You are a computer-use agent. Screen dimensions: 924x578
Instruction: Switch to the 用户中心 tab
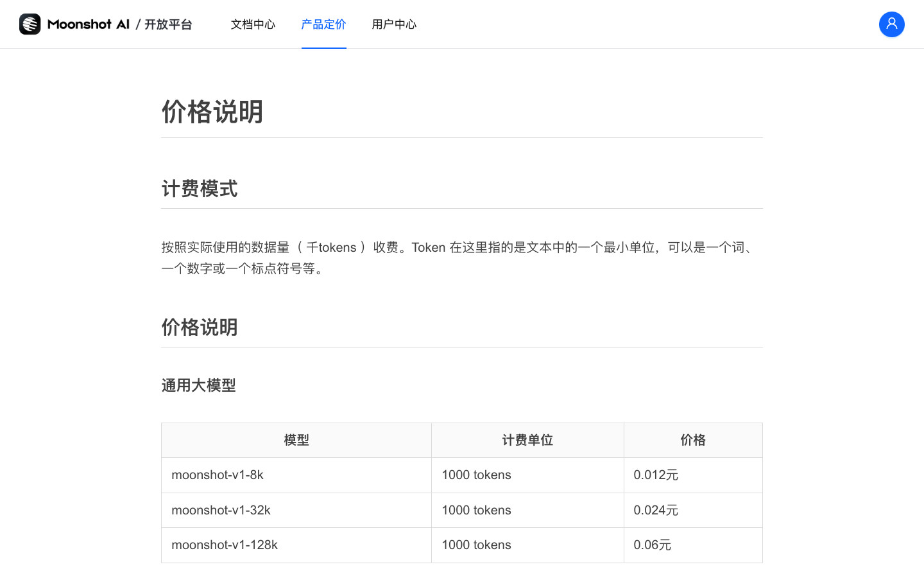(394, 24)
